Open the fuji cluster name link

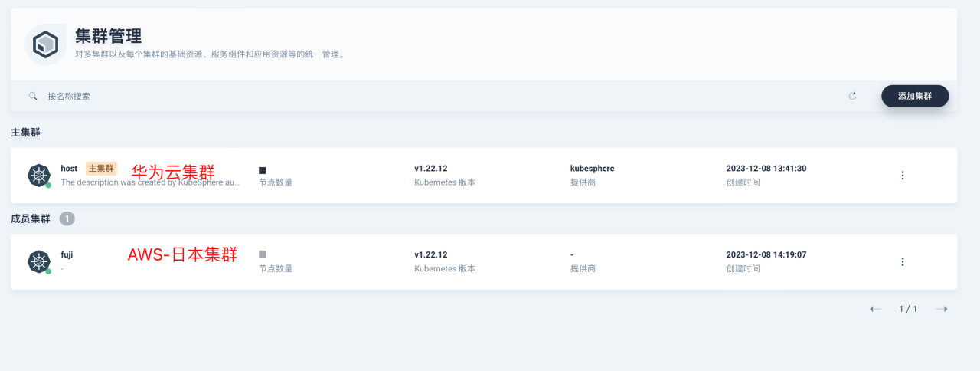click(x=67, y=254)
